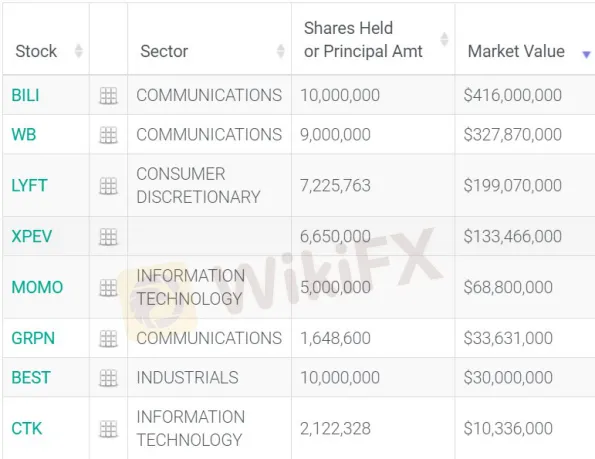Open the XPEV stock link
This screenshot has height=459, width=595.
coord(31,236)
